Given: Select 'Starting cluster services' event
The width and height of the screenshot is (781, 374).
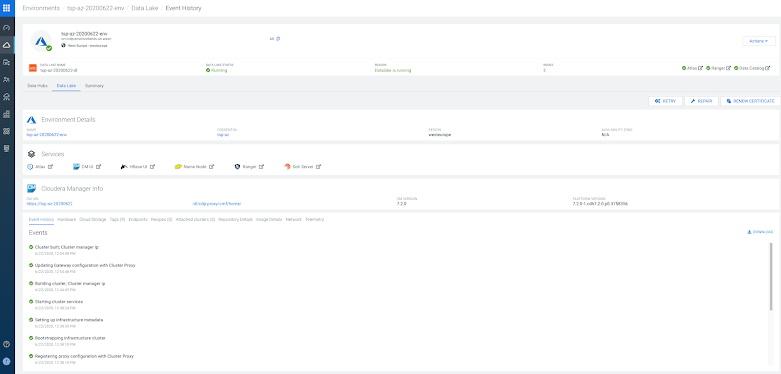Looking at the screenshot, I should pos(59,301).
